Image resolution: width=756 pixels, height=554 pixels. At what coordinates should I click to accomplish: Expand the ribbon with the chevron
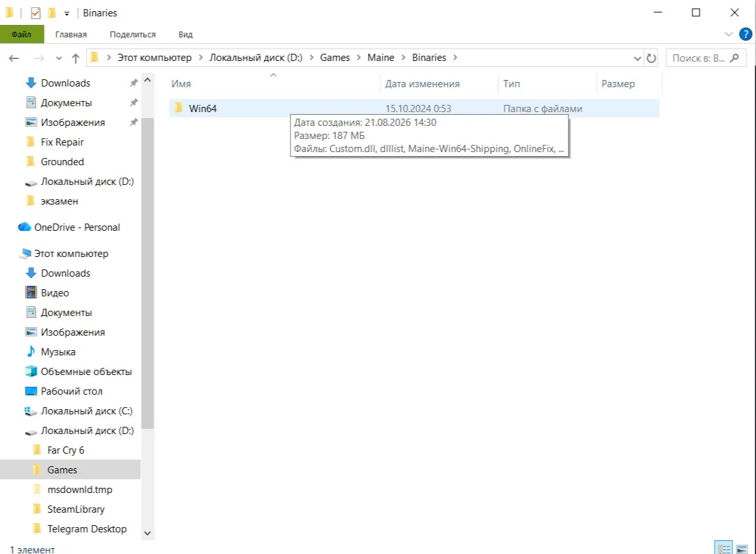point(728,34)
